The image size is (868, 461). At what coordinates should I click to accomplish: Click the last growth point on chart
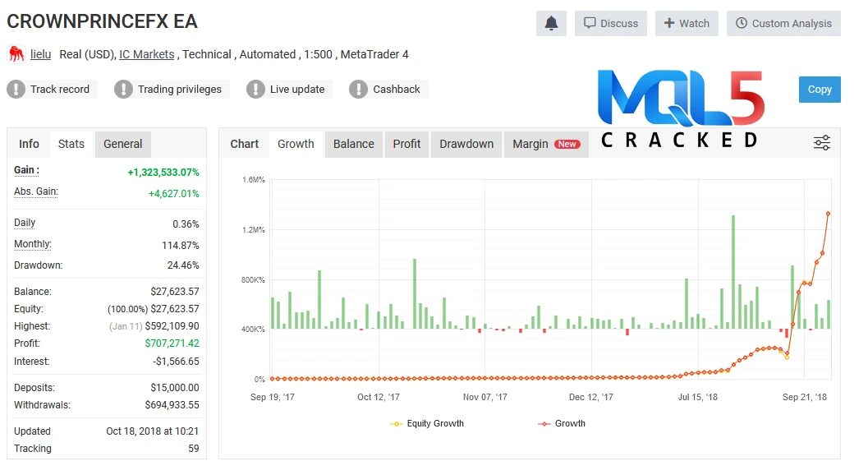tap(828, 214)
